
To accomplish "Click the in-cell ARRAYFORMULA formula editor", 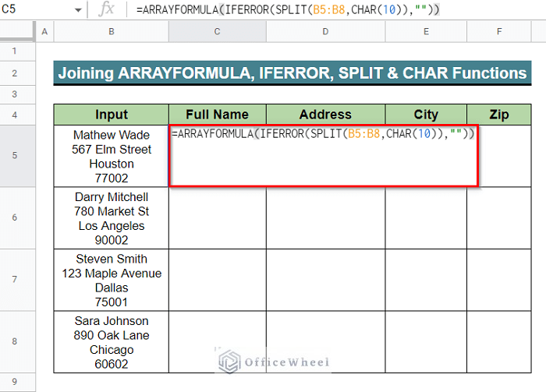I will coord(324,156).
